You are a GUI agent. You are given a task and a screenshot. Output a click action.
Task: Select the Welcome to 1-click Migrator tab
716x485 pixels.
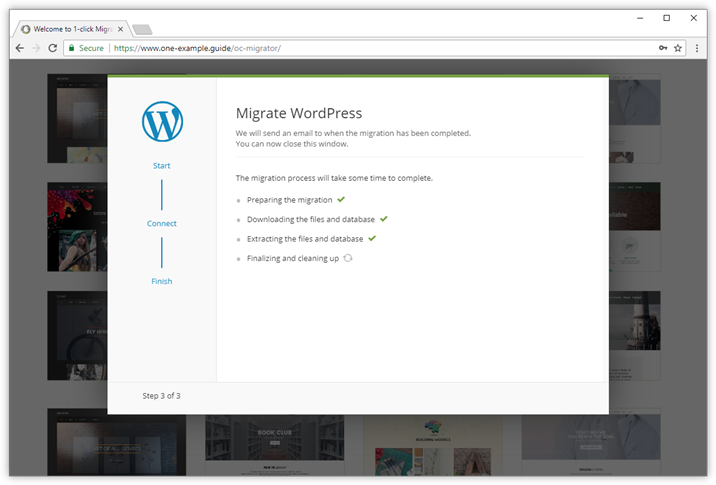click(x=72, y=29)
